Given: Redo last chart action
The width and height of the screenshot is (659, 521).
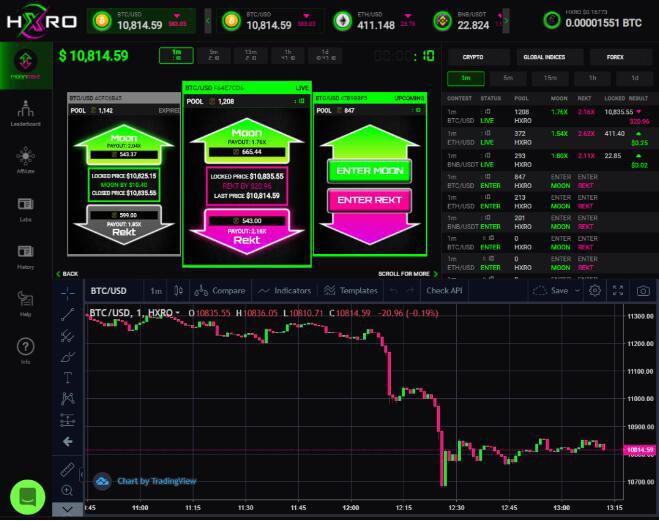Looking at the screenshot, I should pyautogui.click(x=410, y=290).
